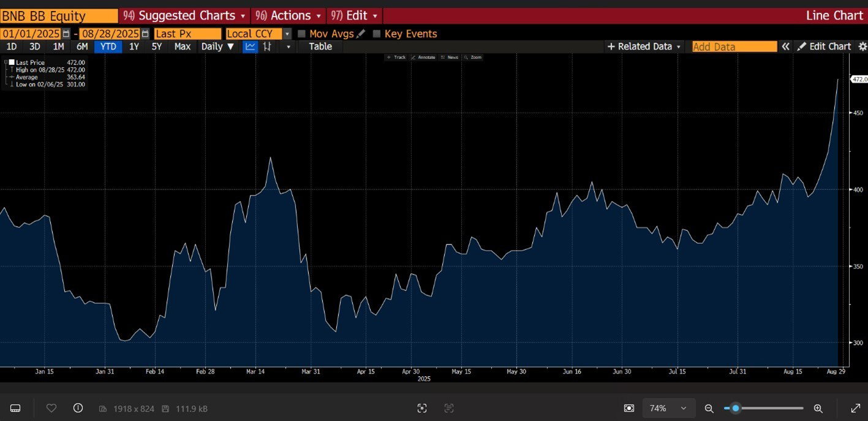Favorite the image with heart icon
Viewport: 868px width, 421px height.
51,408
